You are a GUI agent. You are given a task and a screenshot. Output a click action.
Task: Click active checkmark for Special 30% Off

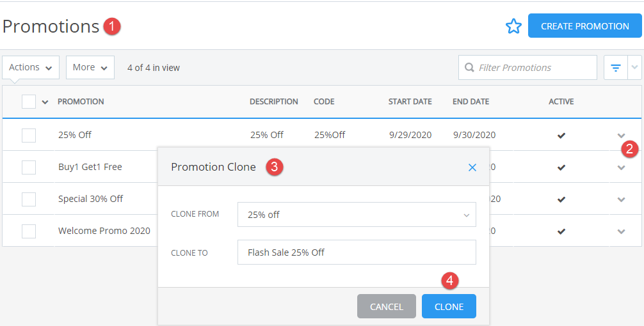561,199
